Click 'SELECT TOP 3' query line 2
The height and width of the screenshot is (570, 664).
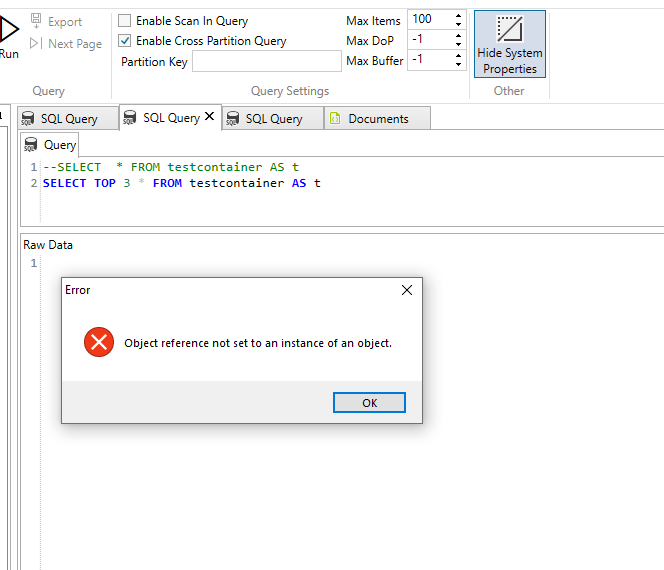[182, 183]
